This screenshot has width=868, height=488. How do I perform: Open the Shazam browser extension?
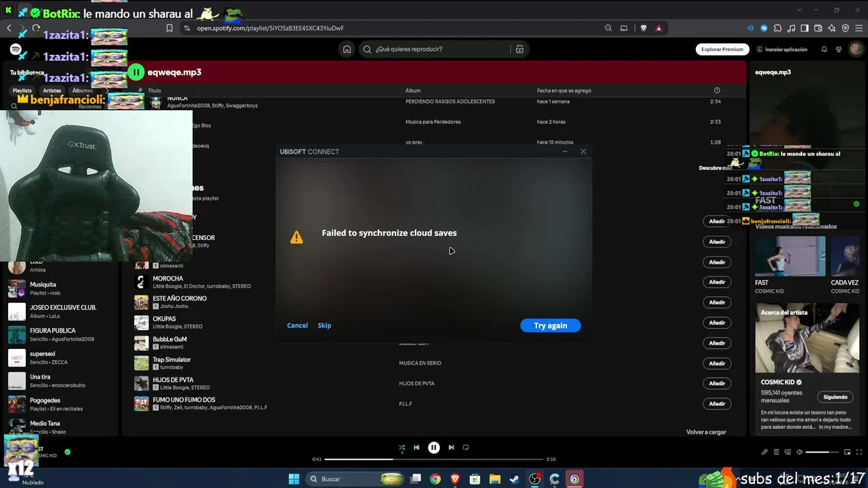pyautogui.click(x=764, y=28)
